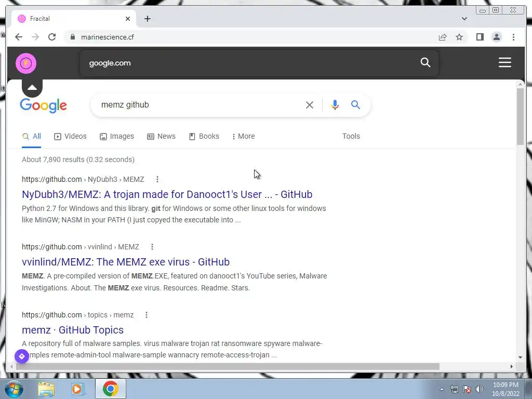Open the hamburger menu in proxy bar
Viewport: 532px width, 399px height.
pyautogui.click(x=504, y=62)
